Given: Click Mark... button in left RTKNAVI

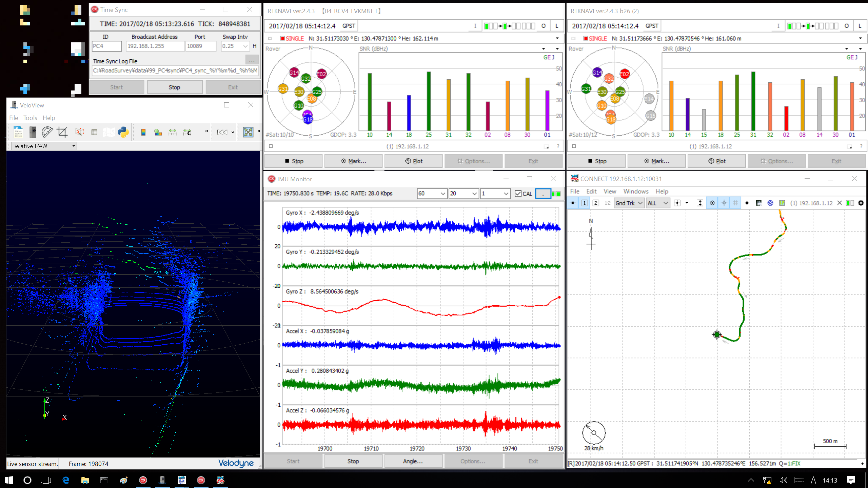Looking at the screenshot, I should click(x=353, y=161).
